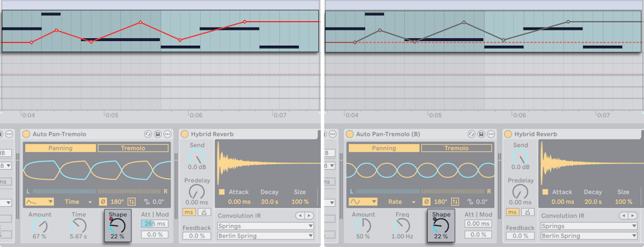
Task: Open the ellipsis options menu of Auto Pan-Tremolo
Action: (x=167, y=134)
